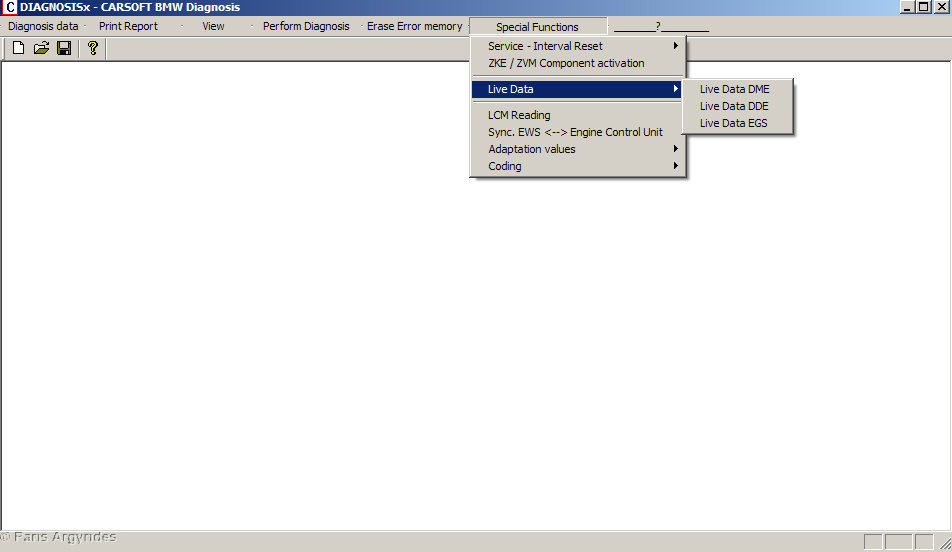Minimize the CARSOFT window

point(907,7)
